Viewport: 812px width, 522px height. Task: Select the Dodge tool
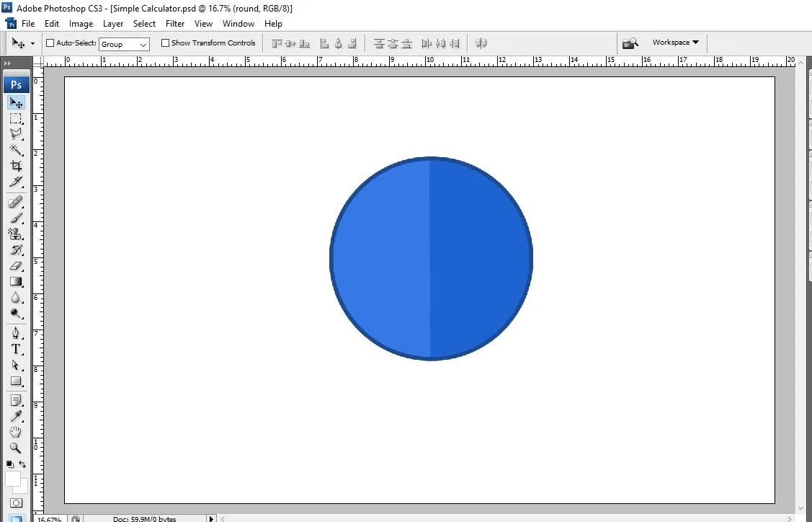[x=16, y=314]
